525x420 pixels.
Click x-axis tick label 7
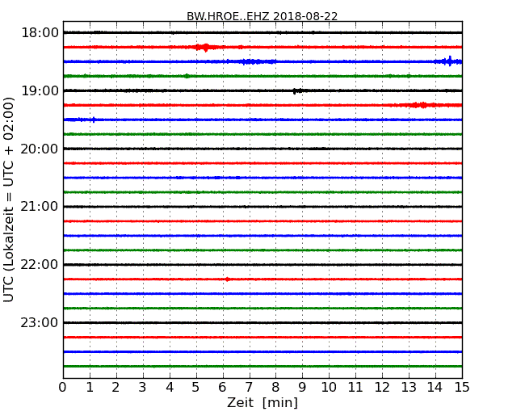pyautogui.click(x=249, y=388)
